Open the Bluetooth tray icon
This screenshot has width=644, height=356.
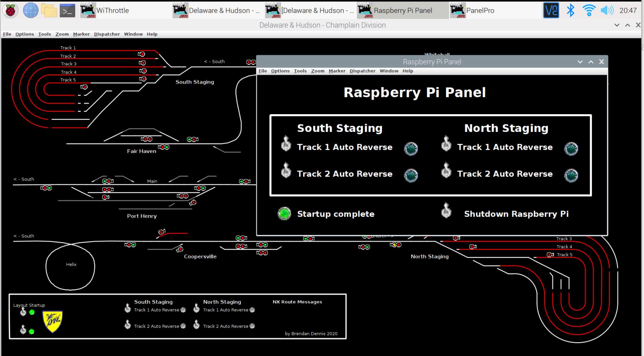click(570, 10)
